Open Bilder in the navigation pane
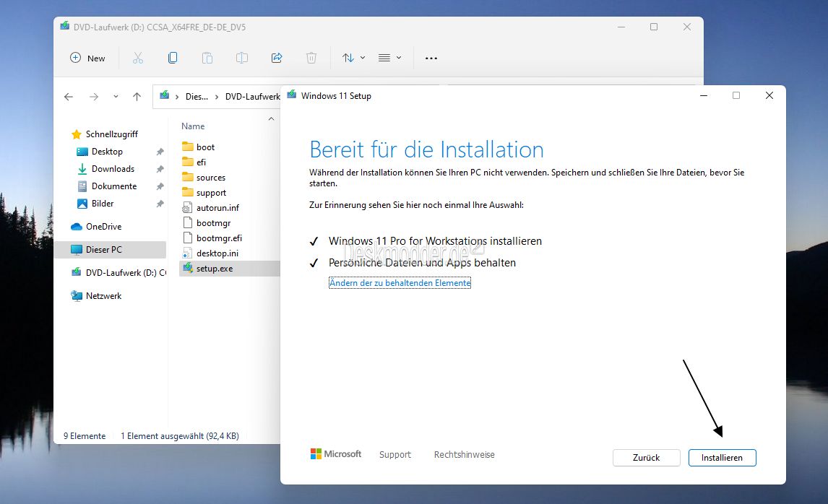Screen dimensions: 828x504 102,204
